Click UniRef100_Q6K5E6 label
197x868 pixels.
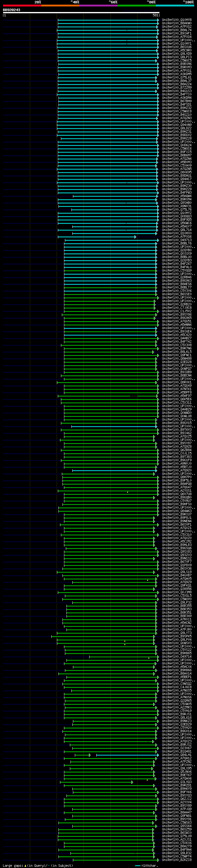[176, 399]
